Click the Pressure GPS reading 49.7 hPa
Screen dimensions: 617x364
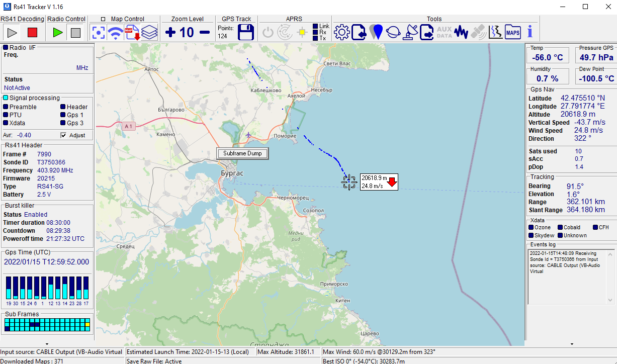tap(596, 57)
